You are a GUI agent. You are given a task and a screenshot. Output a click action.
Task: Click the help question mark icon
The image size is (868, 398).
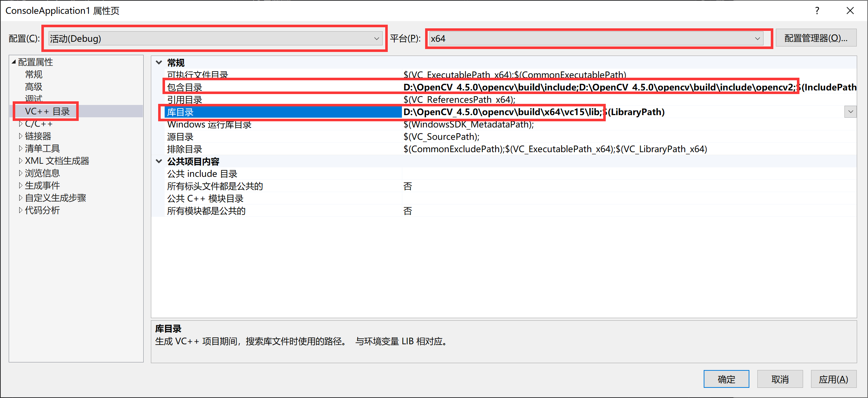(x=817, y=11)
